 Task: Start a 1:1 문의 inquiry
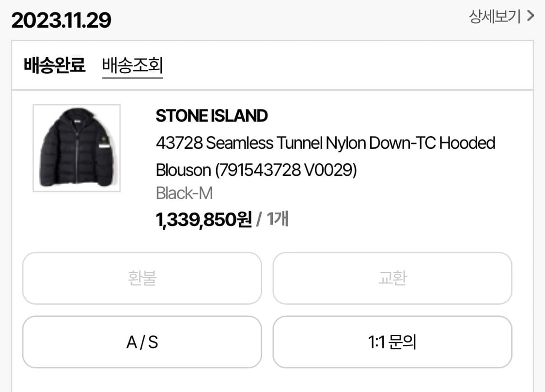click(392, 342)
